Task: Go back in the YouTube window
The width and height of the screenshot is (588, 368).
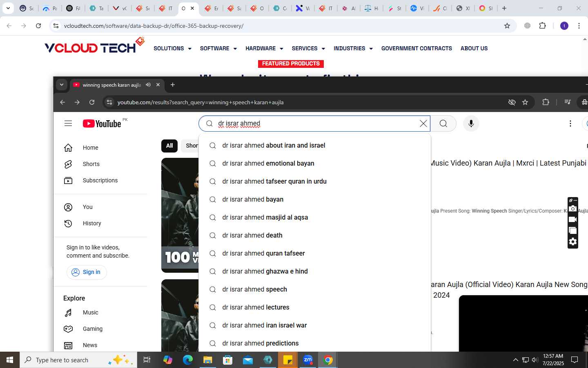Action: [62, 102]
